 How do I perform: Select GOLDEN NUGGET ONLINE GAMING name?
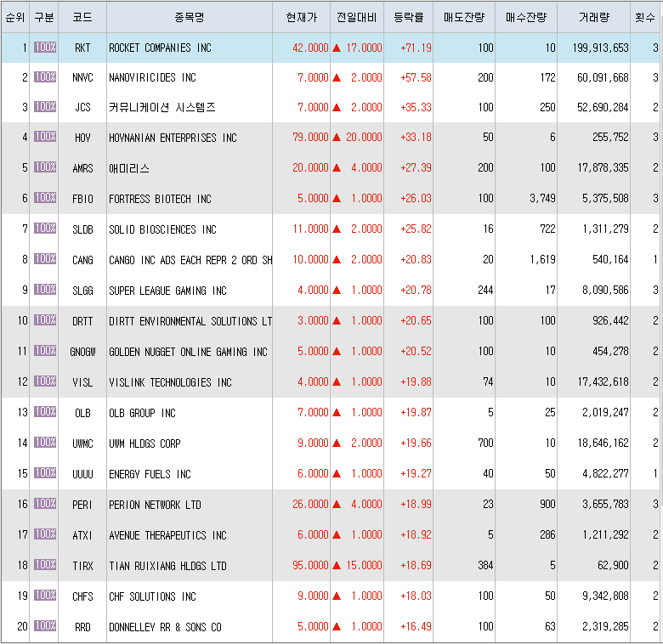point(188,352)
